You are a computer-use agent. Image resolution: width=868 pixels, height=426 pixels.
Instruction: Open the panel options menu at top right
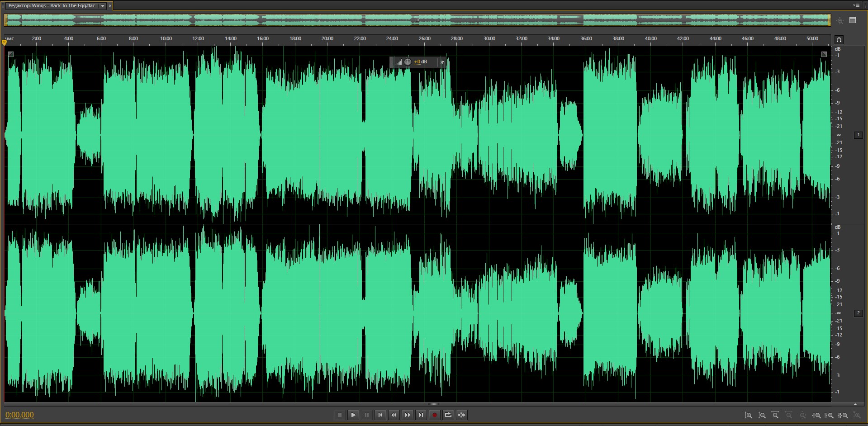[856, 5]
